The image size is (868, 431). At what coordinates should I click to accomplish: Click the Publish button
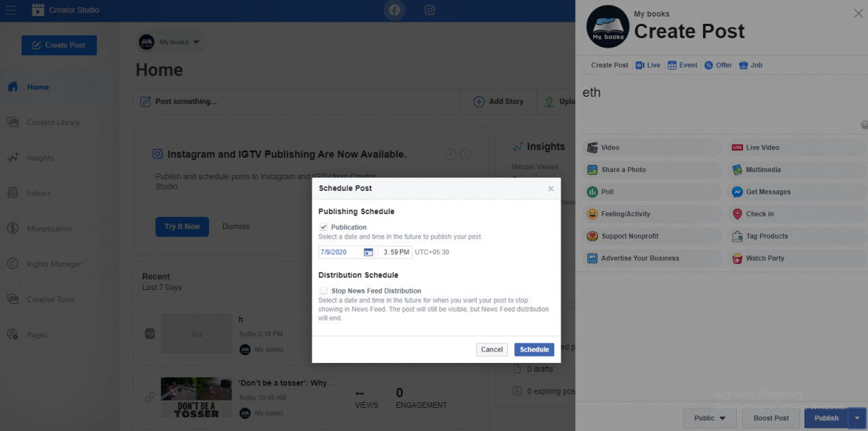click(x=826, y=418)
